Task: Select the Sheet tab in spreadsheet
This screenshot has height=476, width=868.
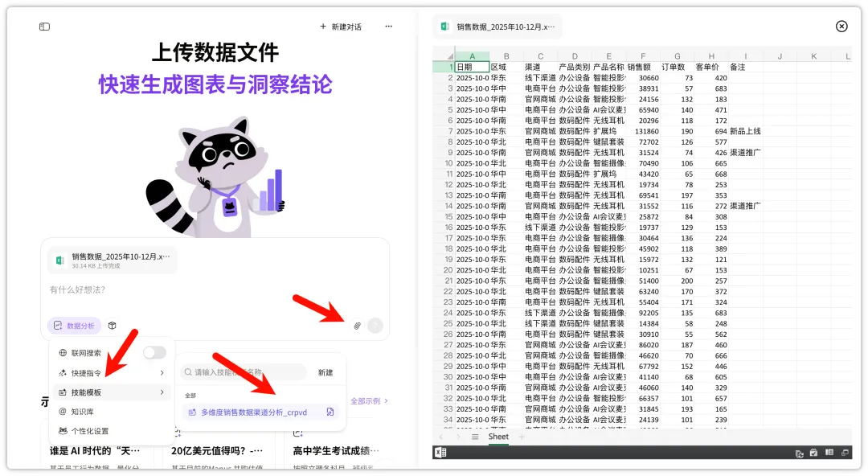Action: [498, 437]
